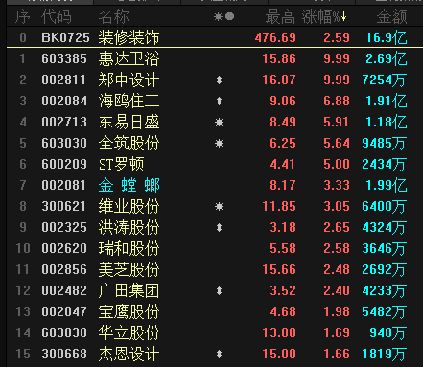Click the star marker icon beside 全筑股份
The height and width of the screenshot is (367, 423).
coord(219,144)
